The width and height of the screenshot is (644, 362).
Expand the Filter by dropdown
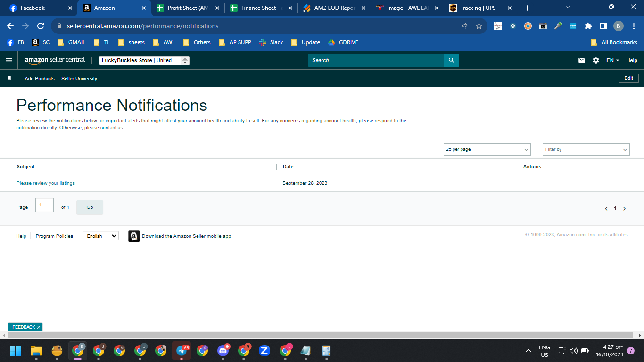tap(586, 149)
